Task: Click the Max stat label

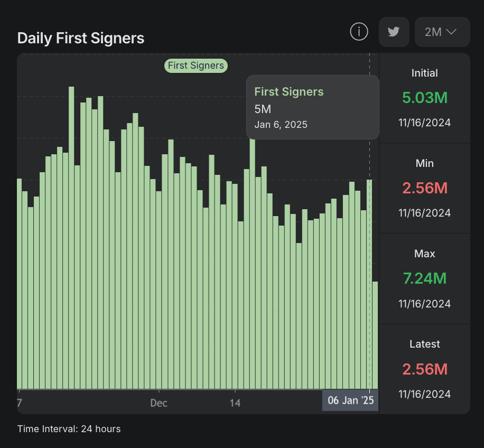Action: click(424, 254)
